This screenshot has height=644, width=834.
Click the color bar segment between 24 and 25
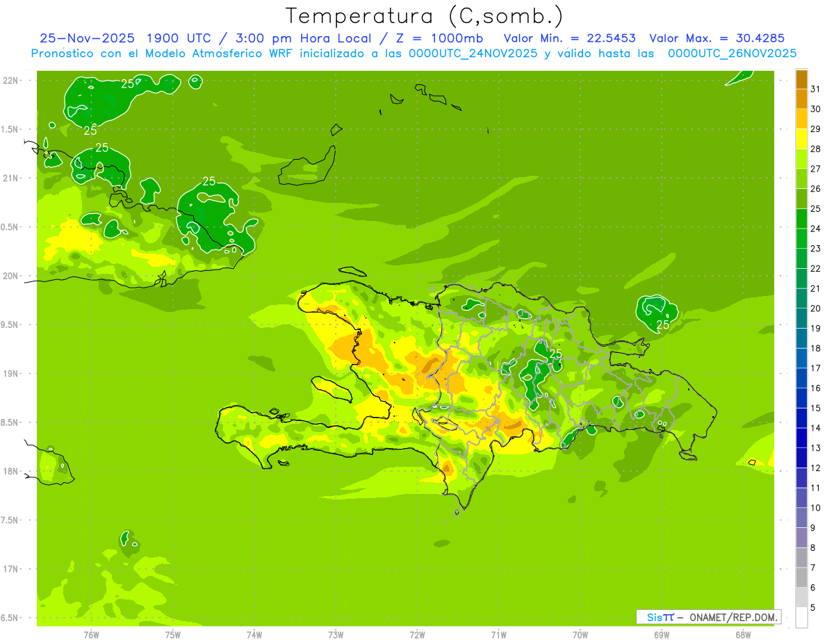[801, 218]
